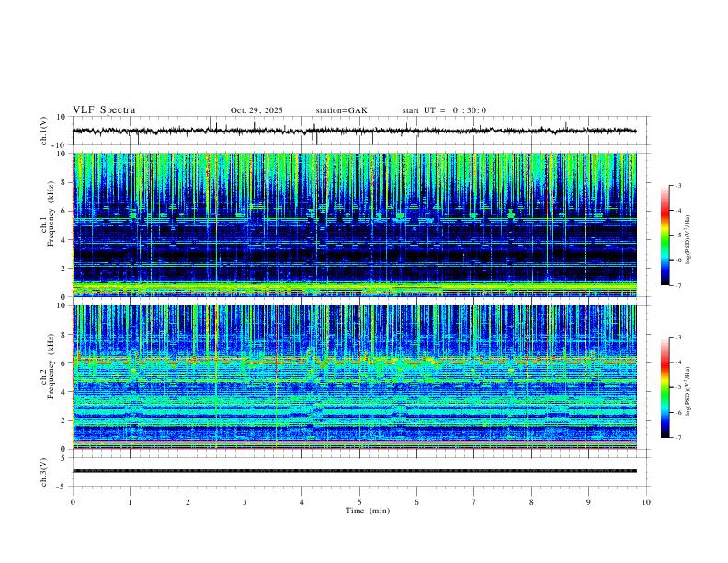Click the lower color bar's log(PSD) label

[x=688, y=392]
